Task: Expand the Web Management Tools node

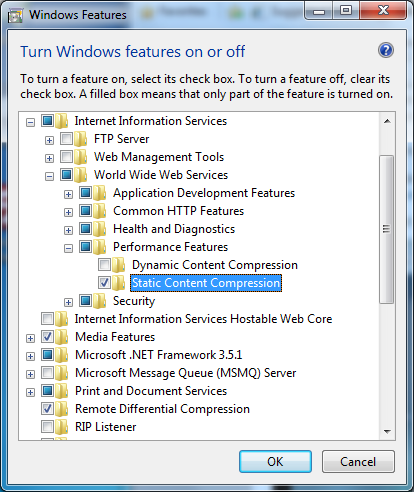Action: (49, 158)
